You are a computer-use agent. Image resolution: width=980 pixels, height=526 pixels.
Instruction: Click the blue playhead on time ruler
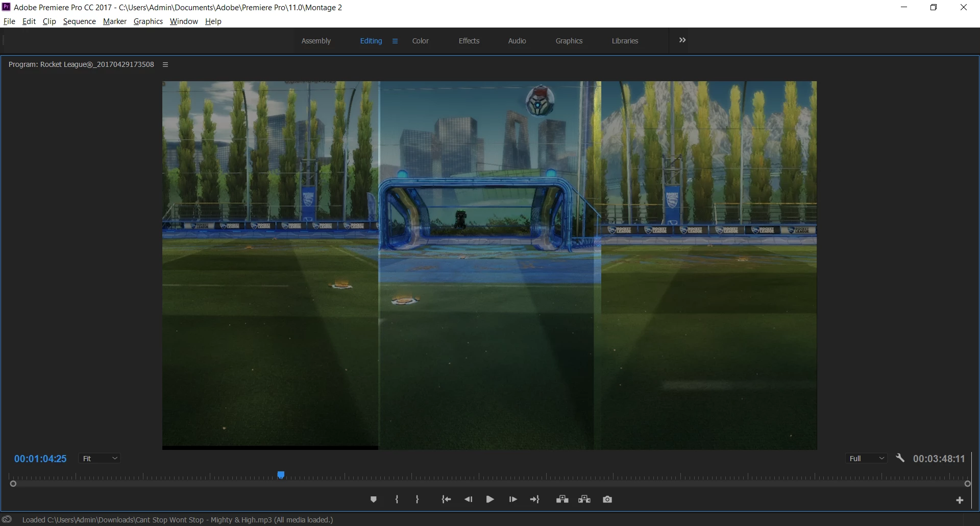[x=281, y=475]
